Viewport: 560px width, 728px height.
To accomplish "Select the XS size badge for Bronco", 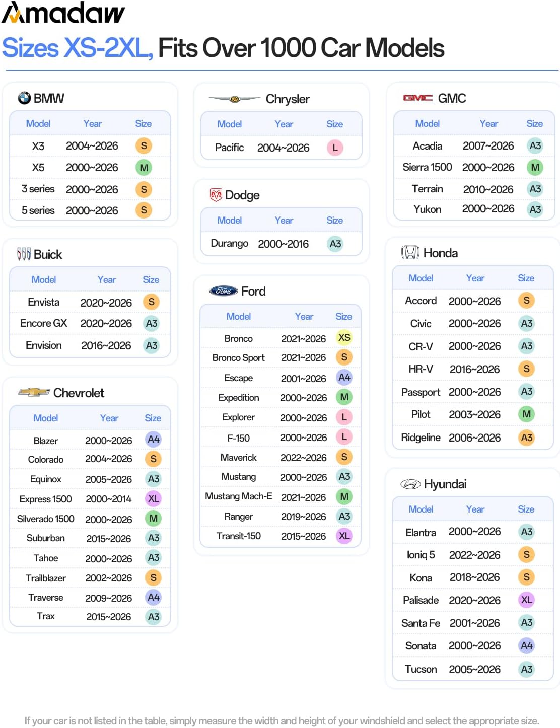I will click(344, 337).
